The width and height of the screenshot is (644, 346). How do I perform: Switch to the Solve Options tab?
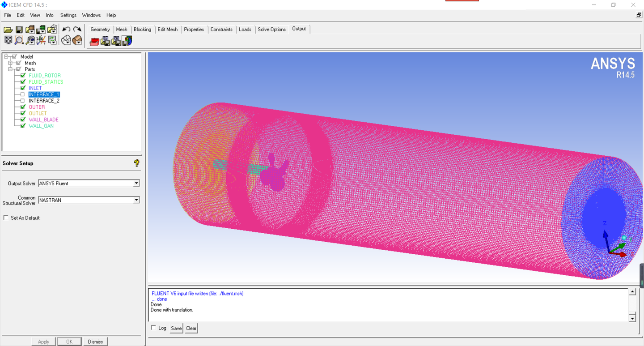click(271, 30)
